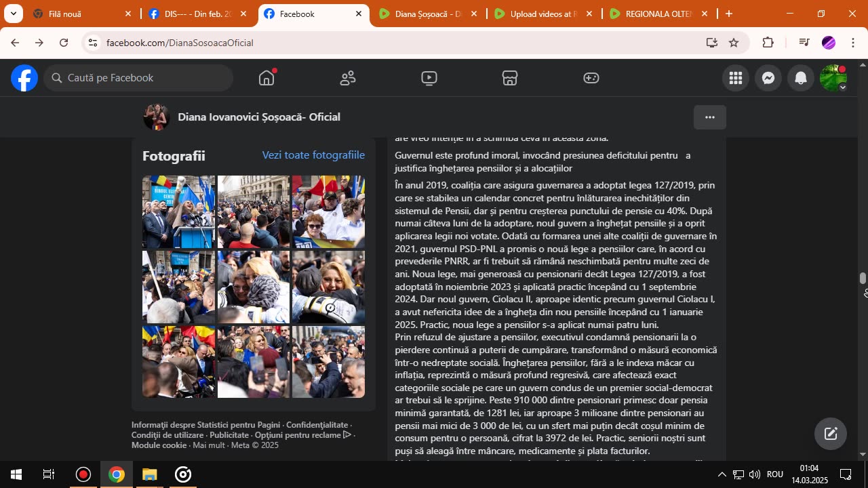The image size is (868, 488).
Task: Click Vezi toate fotografiile link
Action: [x=313, y=155]
